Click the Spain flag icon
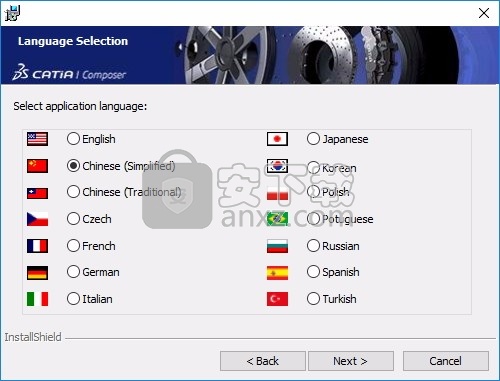This screenshot has height=381, width=500. click(277, 273)
